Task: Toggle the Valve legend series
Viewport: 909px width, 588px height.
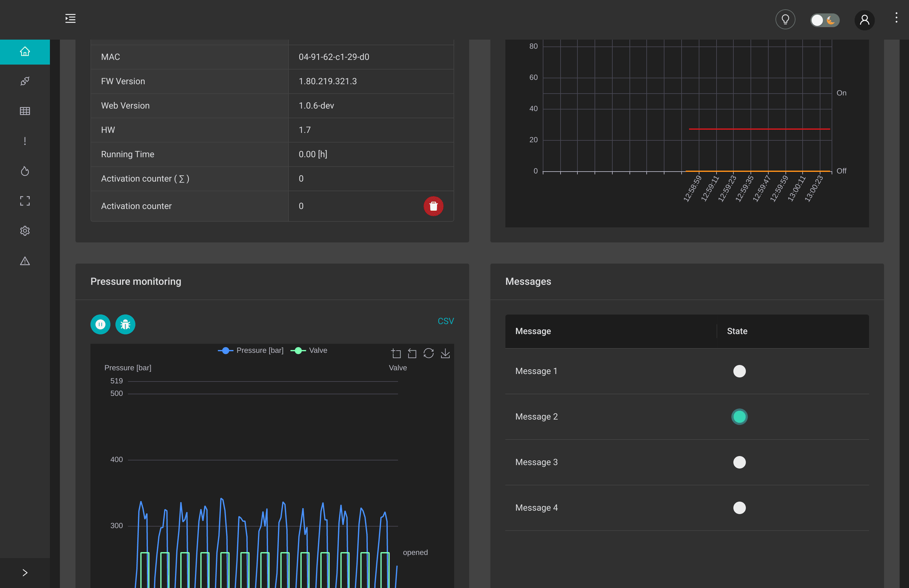Action: pos(309,351)
